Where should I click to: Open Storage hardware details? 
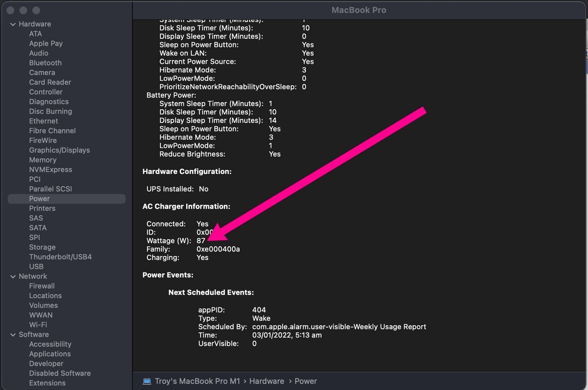pos(42,247)
